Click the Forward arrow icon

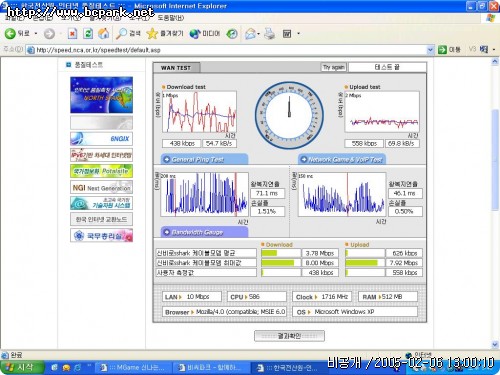pyautogui.click(x=49, y=34)
